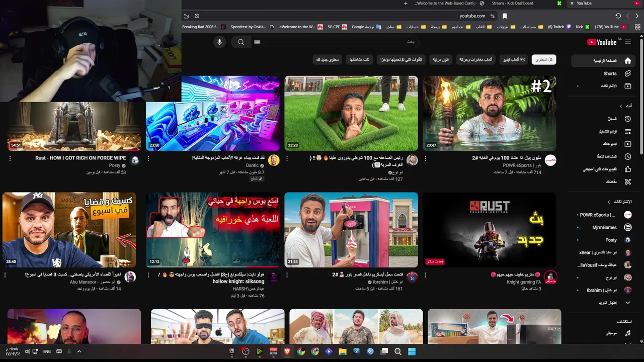
Task: Open the Home (الصفحة الرئيسية) sidebar item
Action: click(x=604, y=61)
